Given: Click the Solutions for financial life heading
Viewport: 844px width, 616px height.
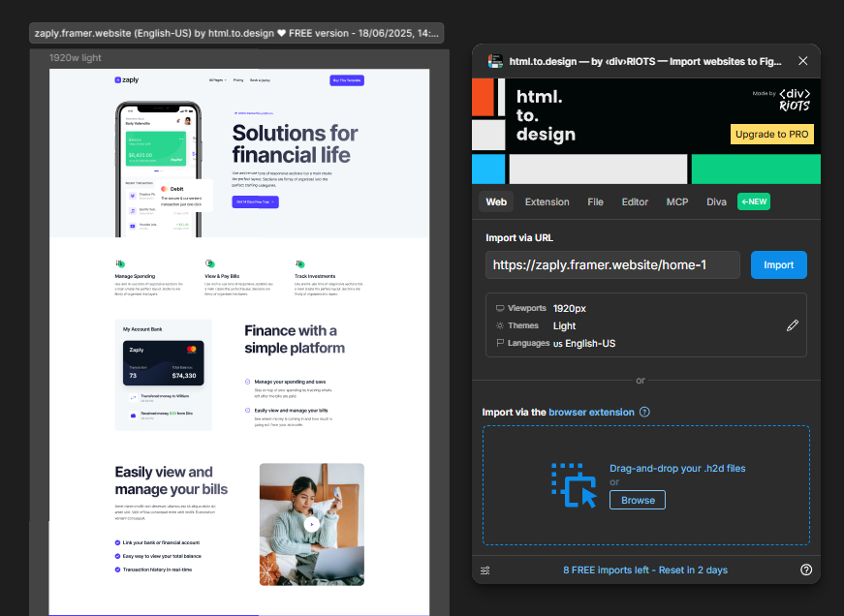Looking at the screenshot, I should tap(295, 143).
